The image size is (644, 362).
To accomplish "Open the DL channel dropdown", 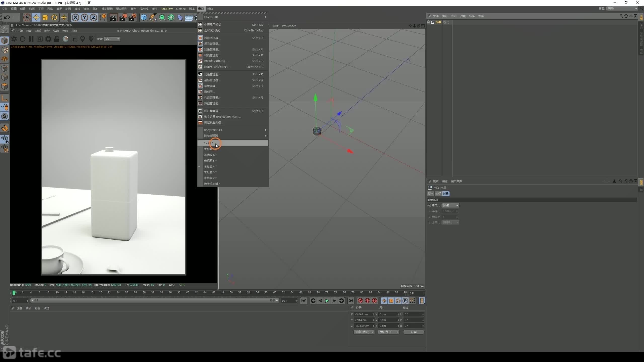I will pyautogui.click(x=112, y=39).
